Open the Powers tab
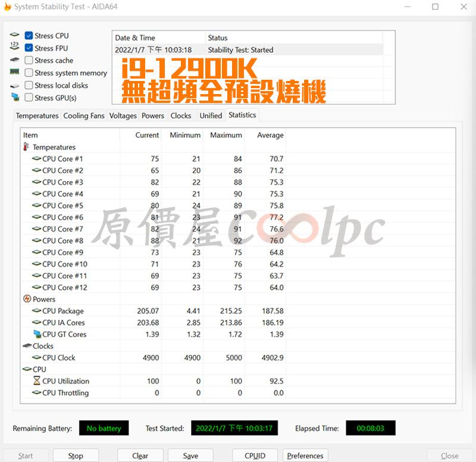Viewport: 476px width, 462px height. point(153,115)
